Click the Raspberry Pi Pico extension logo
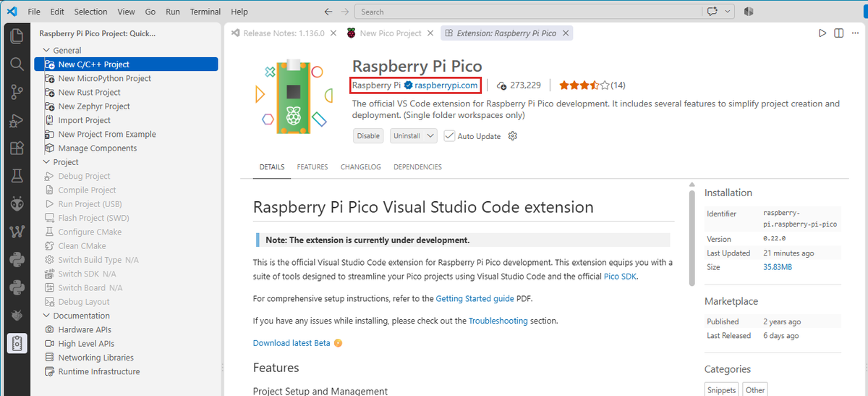This screenshot has height=396, width=868. coord(294,96)
